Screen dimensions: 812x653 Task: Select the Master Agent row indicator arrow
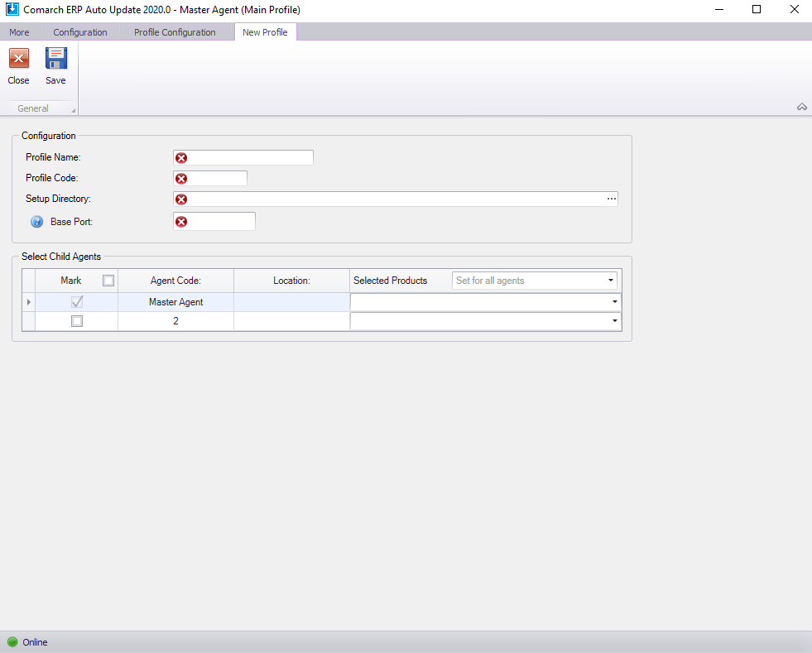(28, 302)
